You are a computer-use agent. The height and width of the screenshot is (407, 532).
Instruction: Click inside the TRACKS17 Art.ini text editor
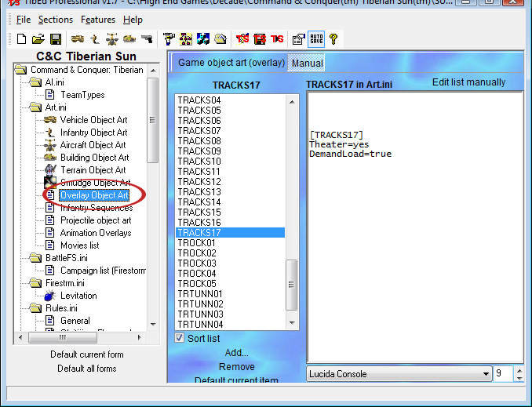(x=414, y=227)
